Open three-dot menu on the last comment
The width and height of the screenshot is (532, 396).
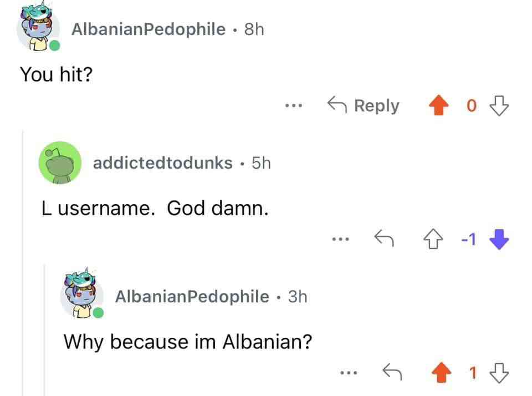coord(349,373)
